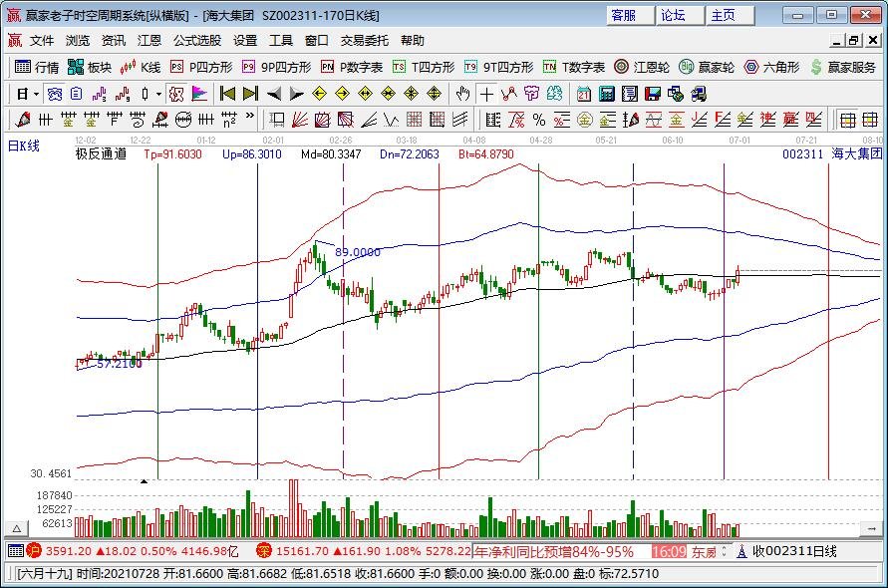Select the percent (%) line drawing tool
Screen dimensions: 888x588
pyautogui.click(x=539, y=120)
